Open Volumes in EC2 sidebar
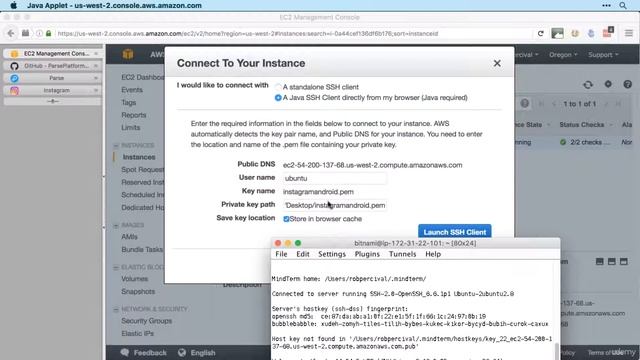The width and height of the screenshot is (640, 360). click(x=134, y=279)
